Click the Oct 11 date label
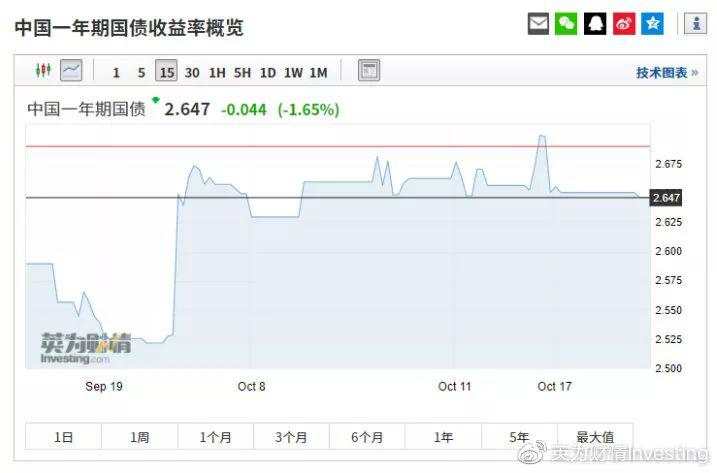 454,387
